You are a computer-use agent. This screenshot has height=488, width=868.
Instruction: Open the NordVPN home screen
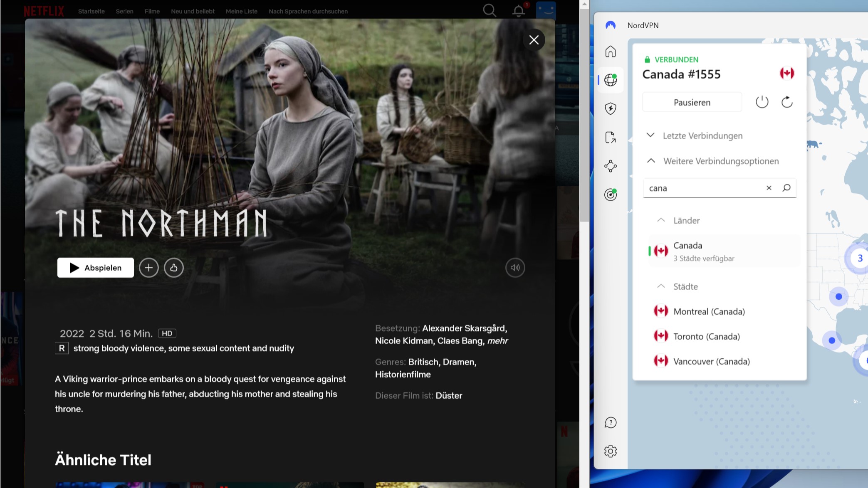coord(611,51)
